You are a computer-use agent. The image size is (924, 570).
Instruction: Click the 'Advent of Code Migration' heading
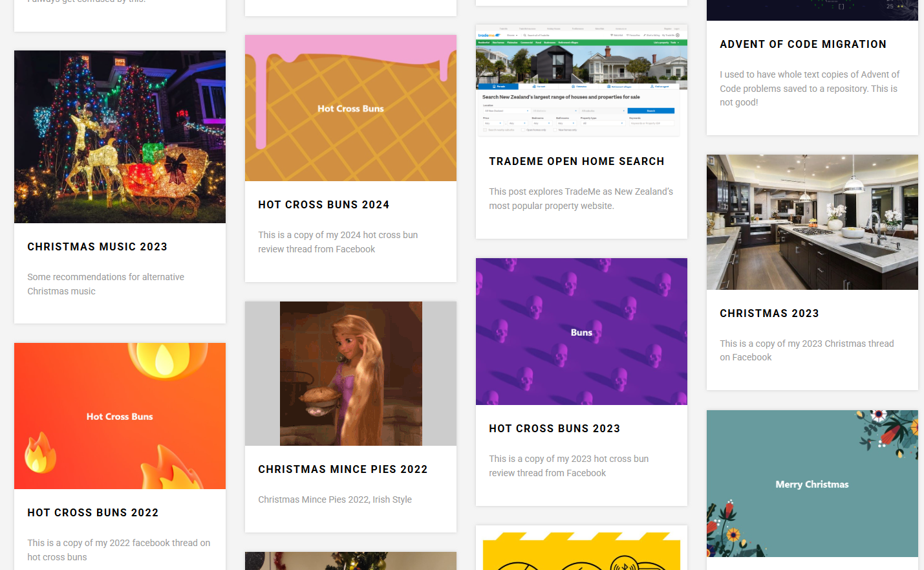pyautogui.click(x=802, y=44)
